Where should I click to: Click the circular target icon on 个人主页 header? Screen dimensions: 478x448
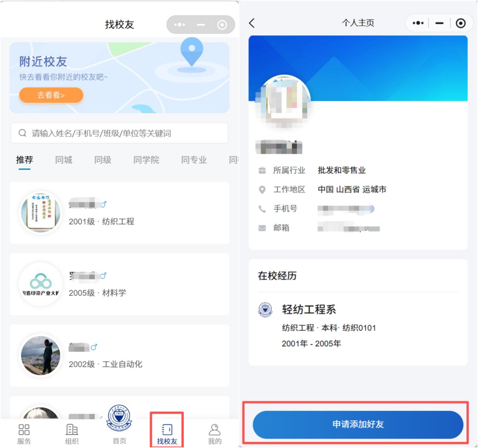tap(461, 23)
